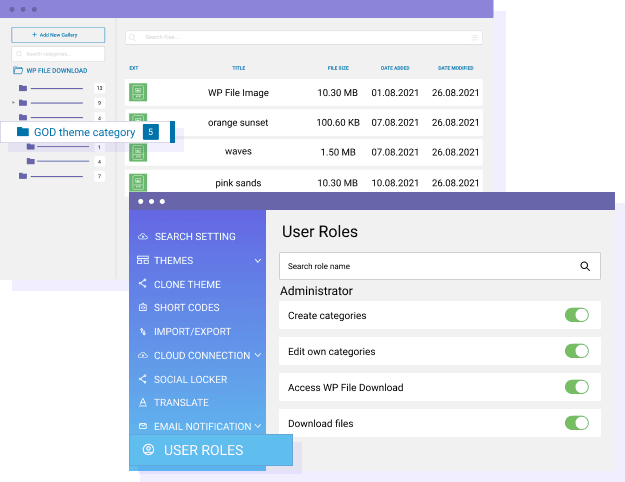This screenshot has width=625, height=482.
Task: Click the Search Setting cloud icon
Action: [x=143, y=237]
